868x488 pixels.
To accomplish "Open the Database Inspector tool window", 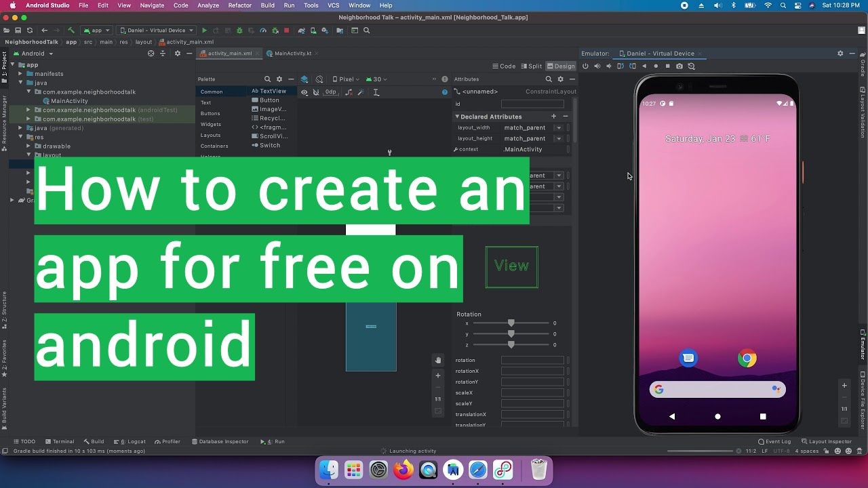I will point(220,441).
